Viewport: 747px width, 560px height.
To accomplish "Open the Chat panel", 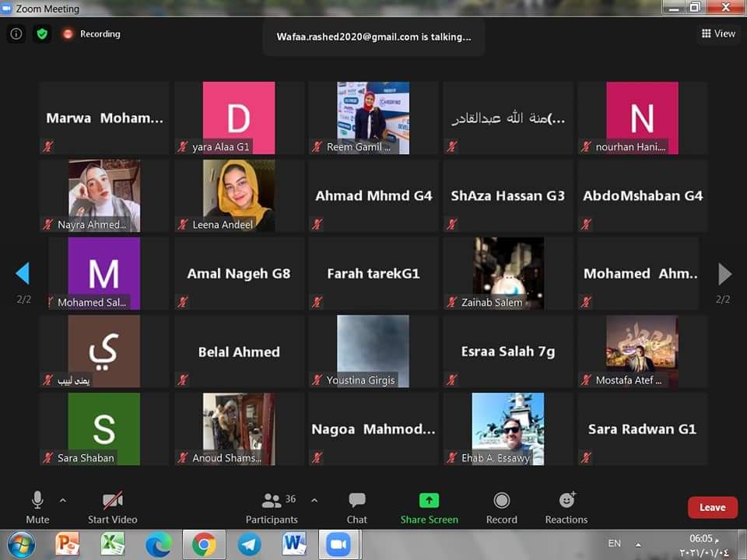I will click(357, 506).
